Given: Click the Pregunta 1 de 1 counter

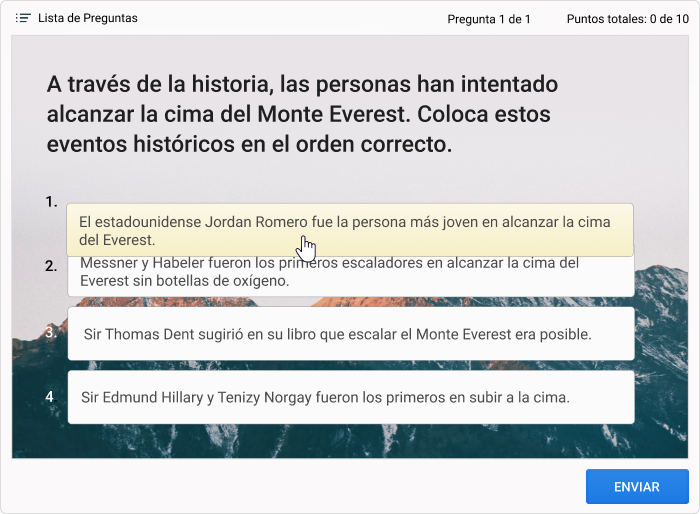Looking at the screenshot, I should coord(488,19).
